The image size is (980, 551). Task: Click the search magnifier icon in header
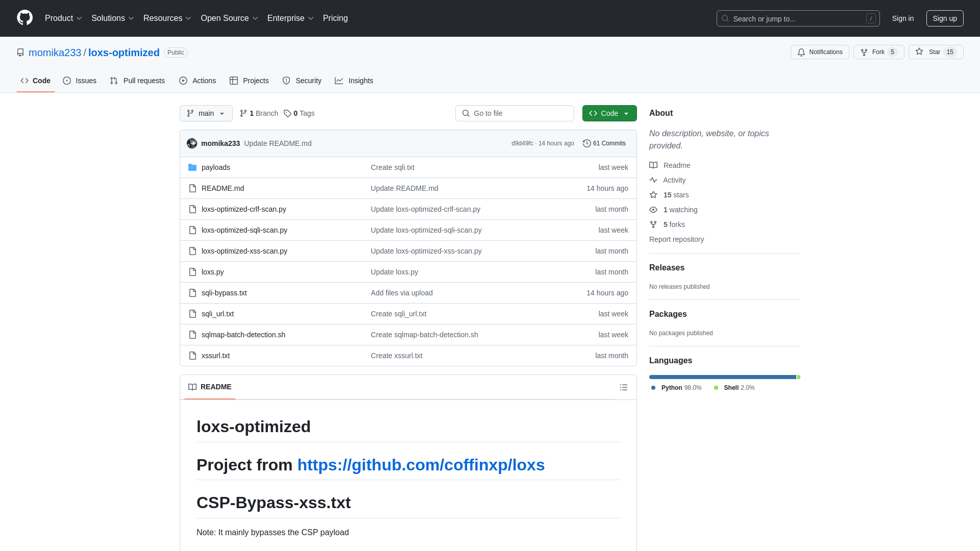pos(725,18)
